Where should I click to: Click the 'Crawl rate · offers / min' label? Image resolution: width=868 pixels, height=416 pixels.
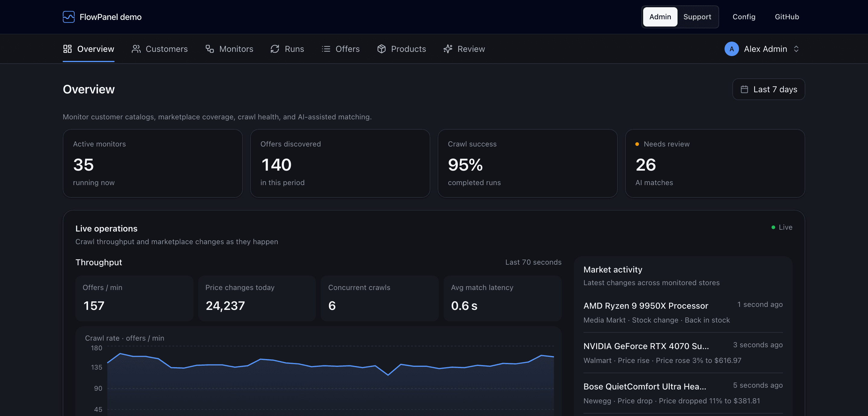tap(125, 338)
